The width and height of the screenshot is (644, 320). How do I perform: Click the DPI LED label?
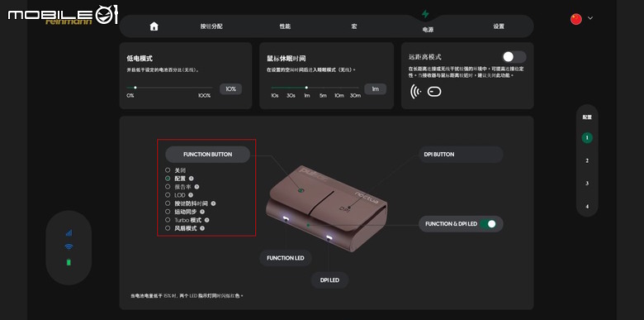point(329,280)
